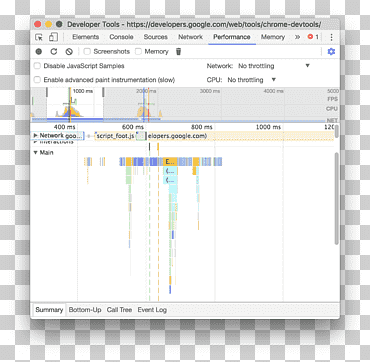Click the 4000 ms overview marker

coord(274,91)
